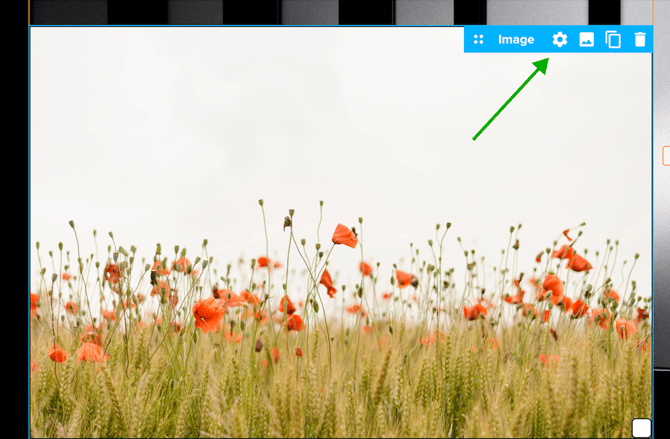Click the "Image" label in blue toolbar
Screen dimensions: 670x439
(516, 40)
